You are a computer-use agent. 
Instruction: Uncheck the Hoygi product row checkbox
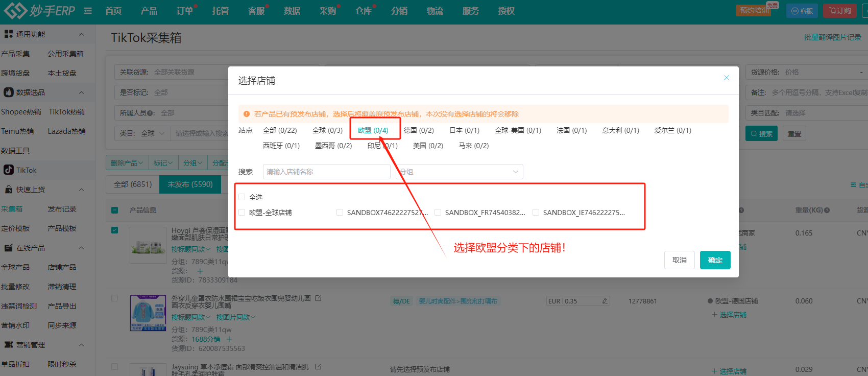pos(114,230)
